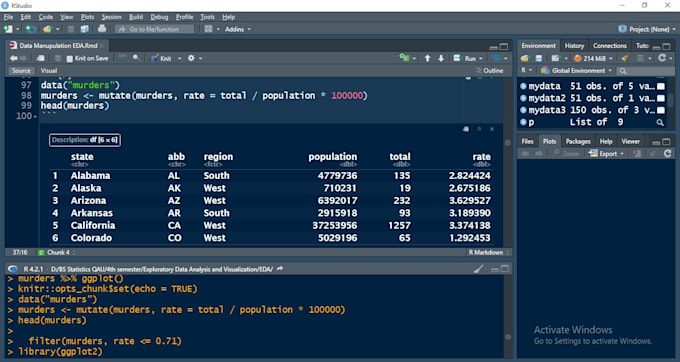Image resolution: width=680 pixels, height=362 pixels.
Task: Open the editor settings gear dropdown
Action: coord(194,58)
